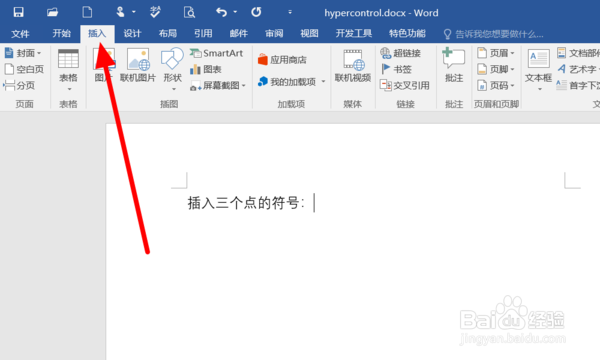
Task: Insert a SmartArt graphic
Action: [217, 53]
